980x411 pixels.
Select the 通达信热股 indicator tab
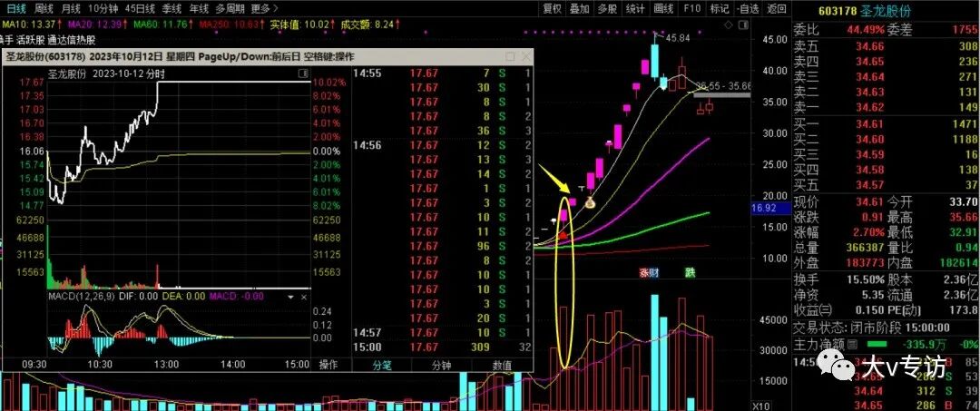[72, 40]
